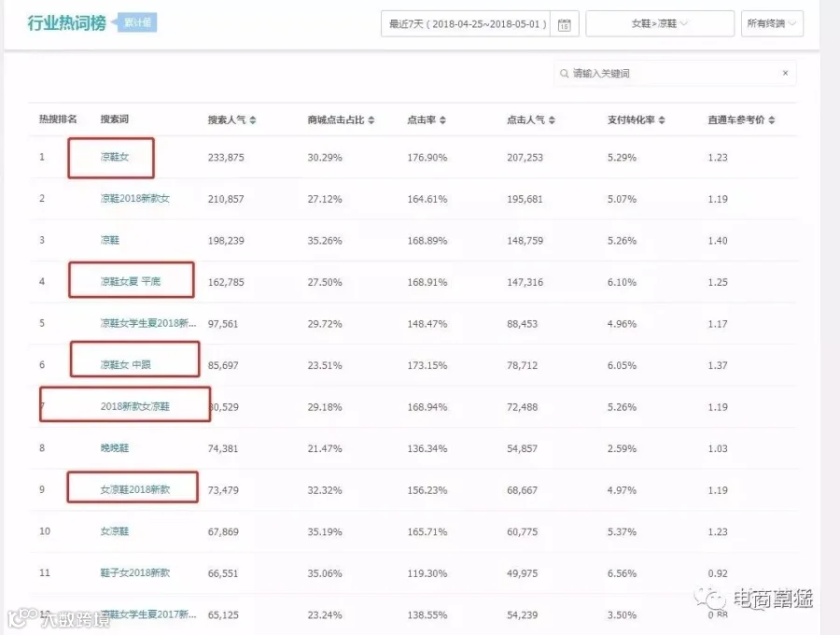Sort by 商城点击占比 column arrows

(371, 120)
